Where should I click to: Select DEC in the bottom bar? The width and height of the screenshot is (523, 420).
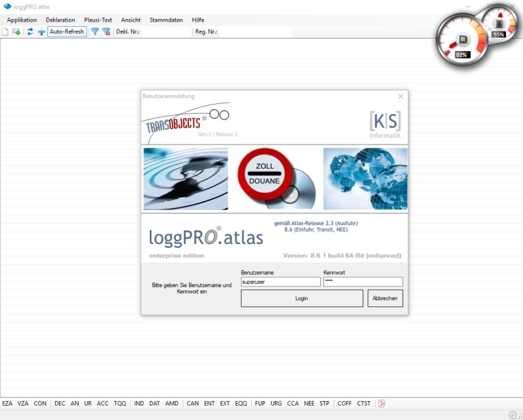tap(60, 404)
